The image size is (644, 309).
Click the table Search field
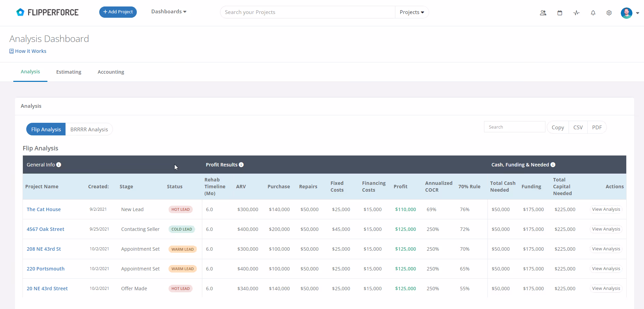pyautogui.click(x=514, y=127)
